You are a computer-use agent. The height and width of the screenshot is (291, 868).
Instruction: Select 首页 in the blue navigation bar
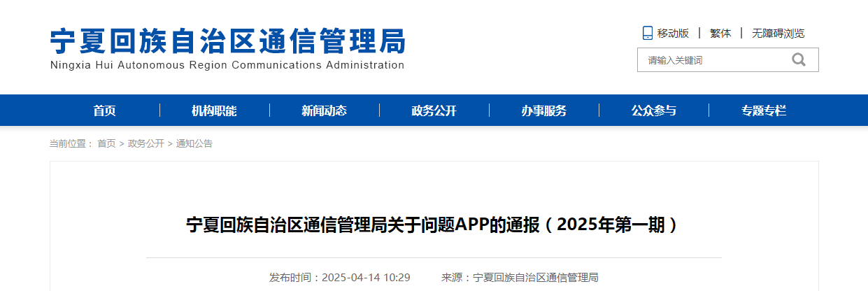[104, 111]
